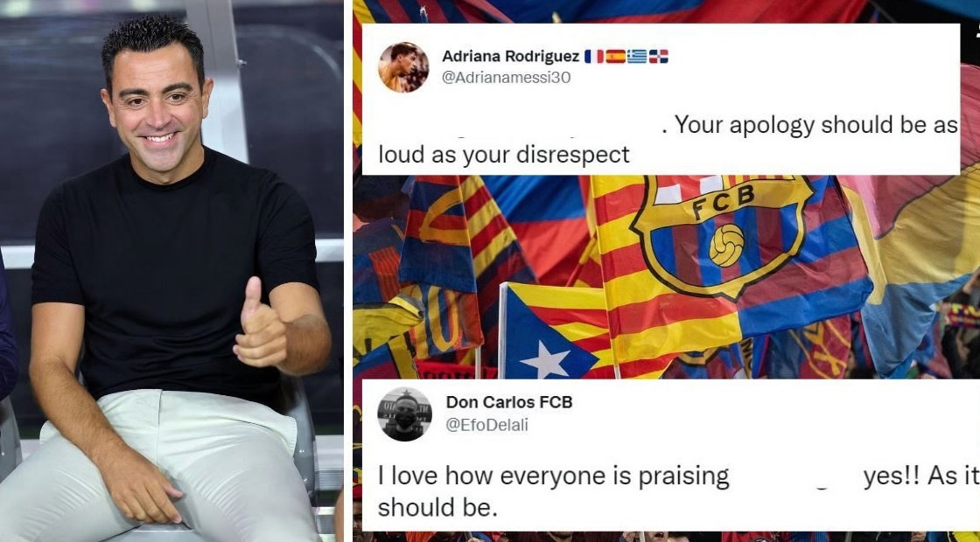Click the 'Your apology should be as' text
Screen dimensions: 980x542
pos(815,126)
